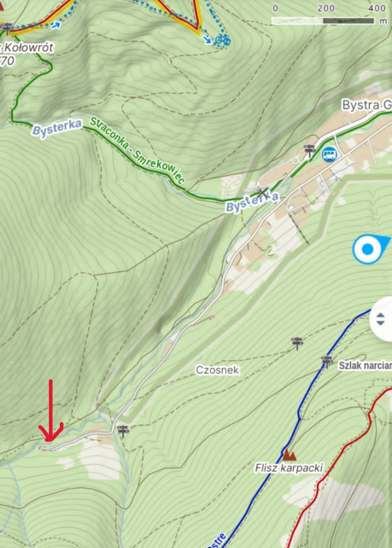Tap the blue bicycle route icon
The image size is (392, 548).
click(223, 40)
